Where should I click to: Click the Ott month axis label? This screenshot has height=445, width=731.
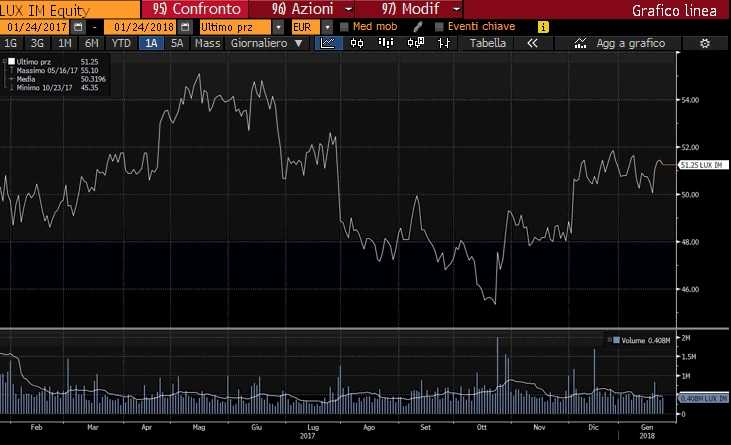(x=482, y=427)
